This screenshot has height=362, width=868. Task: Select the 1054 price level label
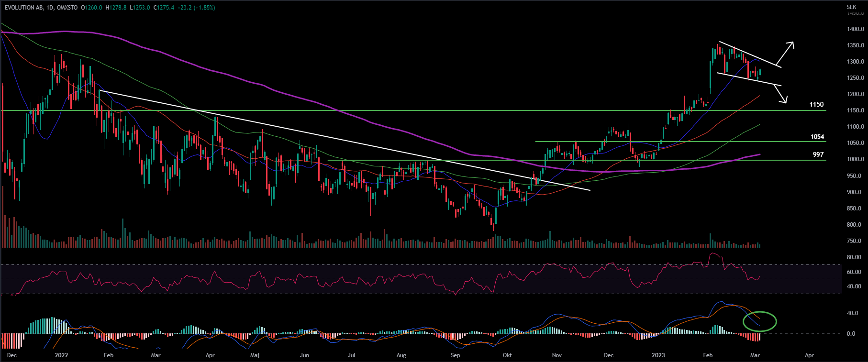pos(817,137)
